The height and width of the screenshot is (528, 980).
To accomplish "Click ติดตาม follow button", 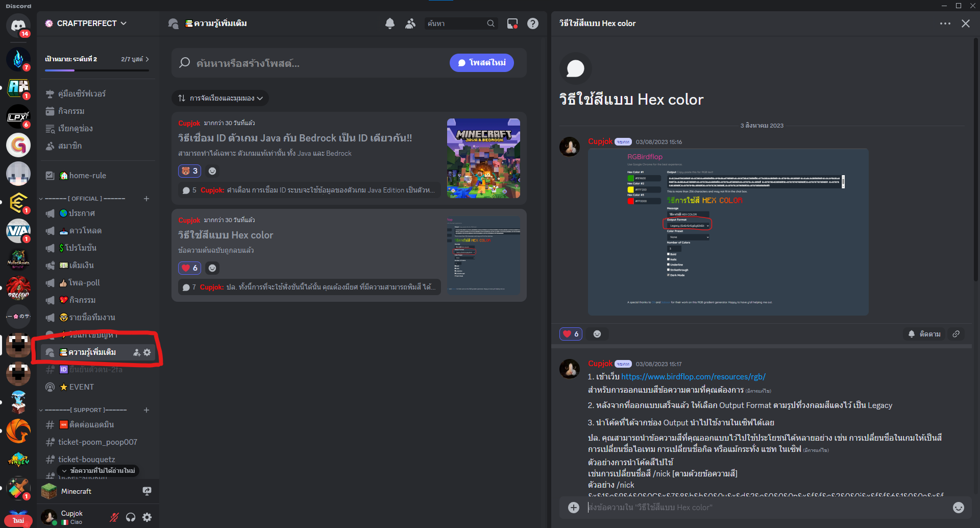I will pyautogui.click(x=924, y=334).
